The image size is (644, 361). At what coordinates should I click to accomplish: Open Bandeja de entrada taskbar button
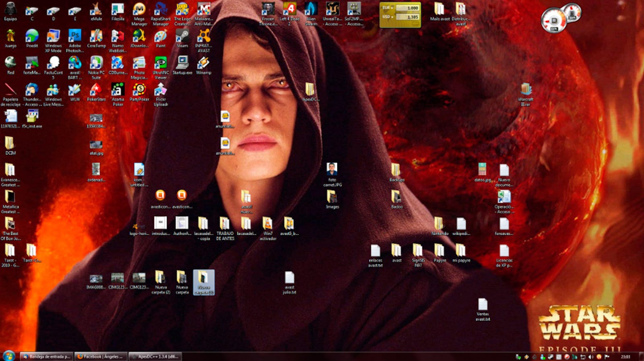[x=47, y=357]
